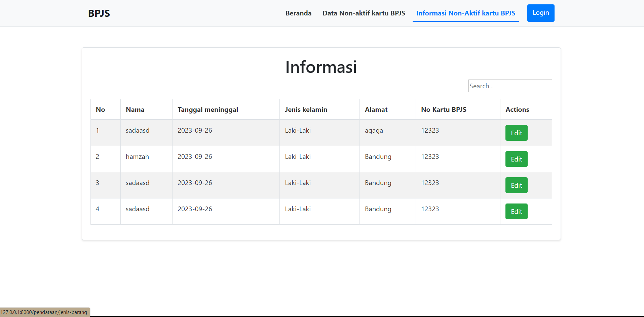Viewport: 644px width, 317px height.
Task: Edit row 1 with address agaga
Action: pos(516,133)
